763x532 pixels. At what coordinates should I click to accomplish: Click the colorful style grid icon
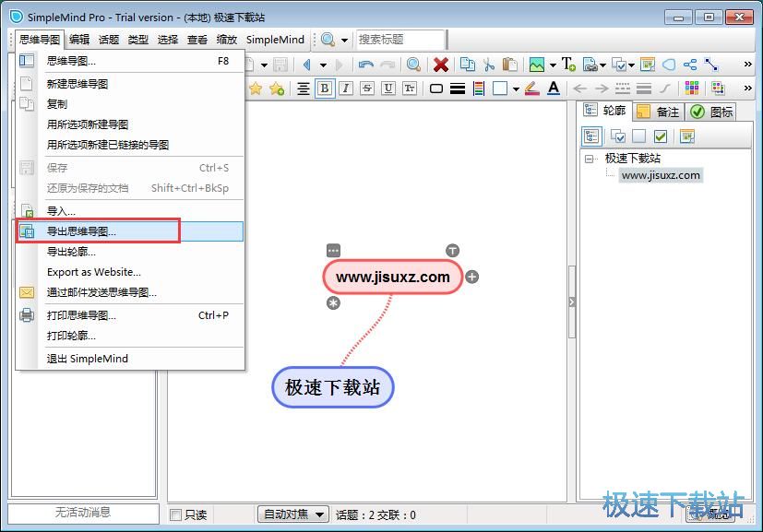tap(691, 88)
